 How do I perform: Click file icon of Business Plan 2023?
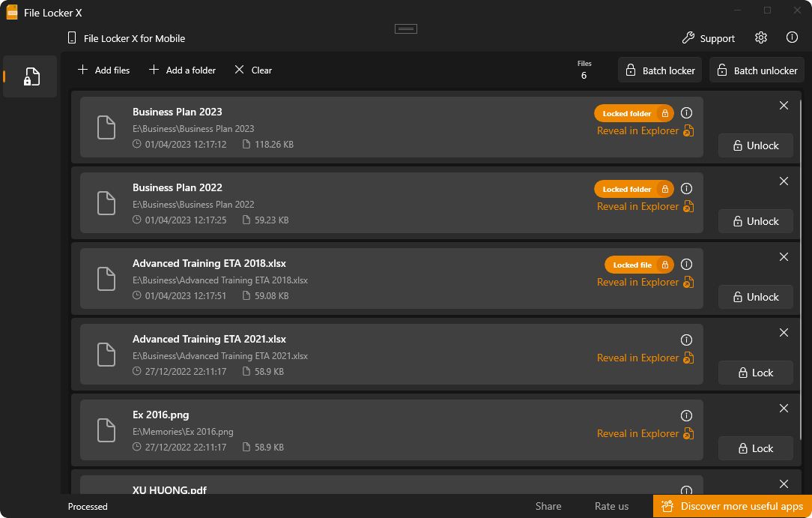coord(106,127)
